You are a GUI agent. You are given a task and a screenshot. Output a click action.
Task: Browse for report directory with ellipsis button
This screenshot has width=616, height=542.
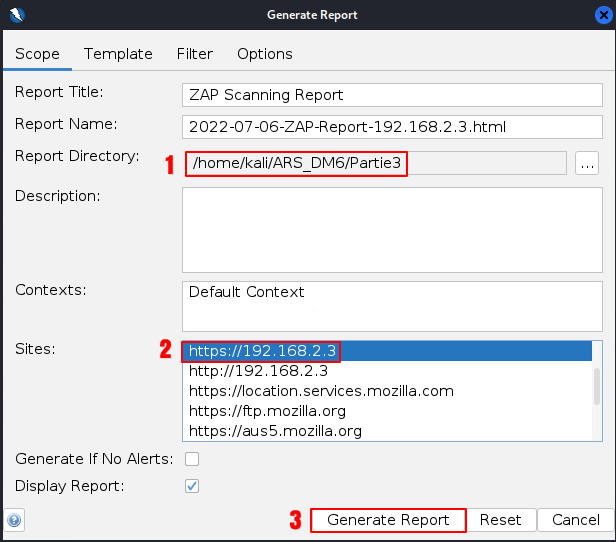click(587, 163)
